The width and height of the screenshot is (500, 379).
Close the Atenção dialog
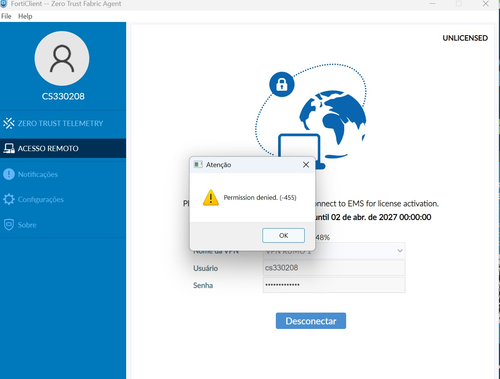306,165
